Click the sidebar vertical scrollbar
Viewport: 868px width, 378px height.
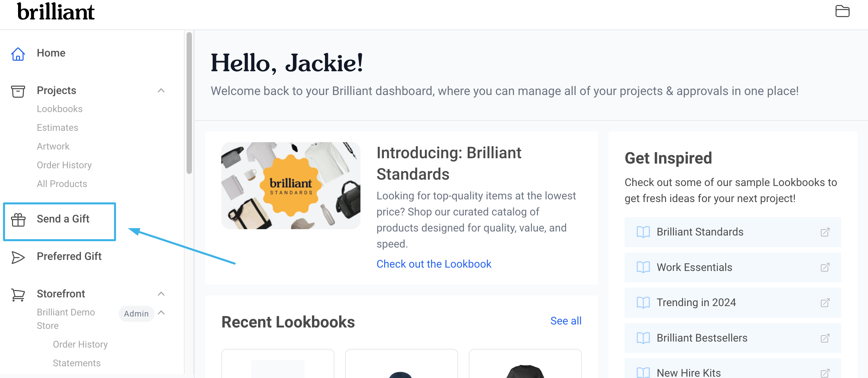[x=189, y=103]
